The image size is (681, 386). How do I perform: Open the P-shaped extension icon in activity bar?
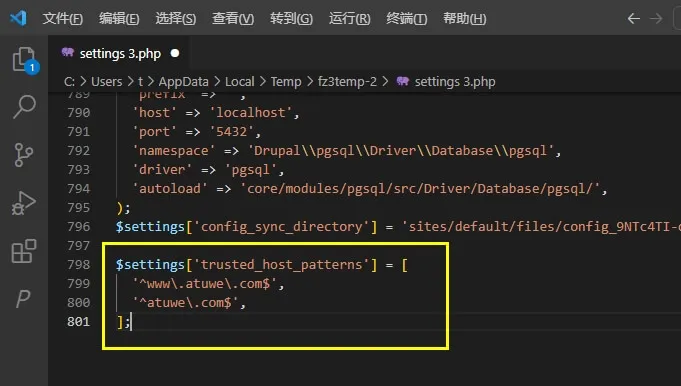[23, 299]
